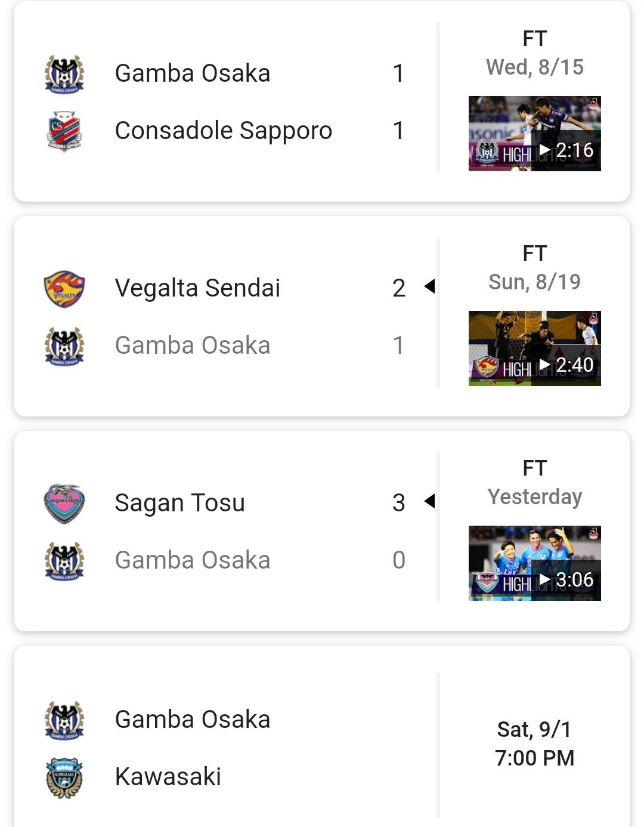Play the 2:40 Vegalta Sendai highlights

(x=535, y=348)
